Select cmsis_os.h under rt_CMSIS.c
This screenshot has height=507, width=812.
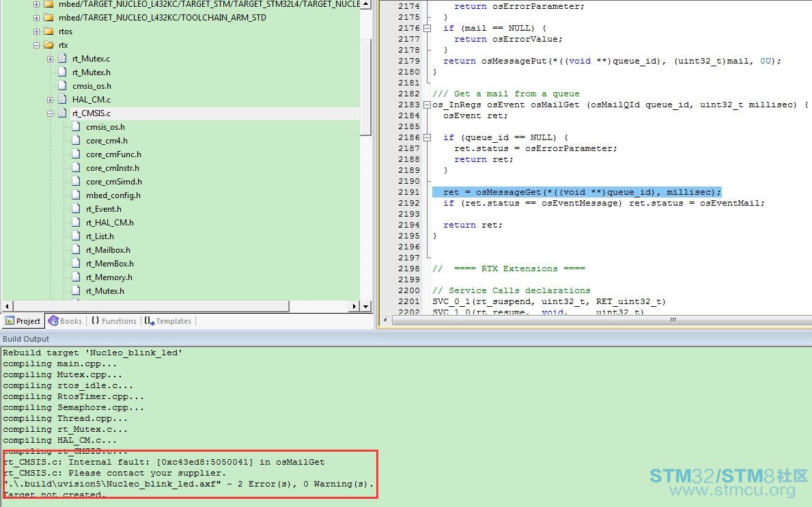click(105, 127)
